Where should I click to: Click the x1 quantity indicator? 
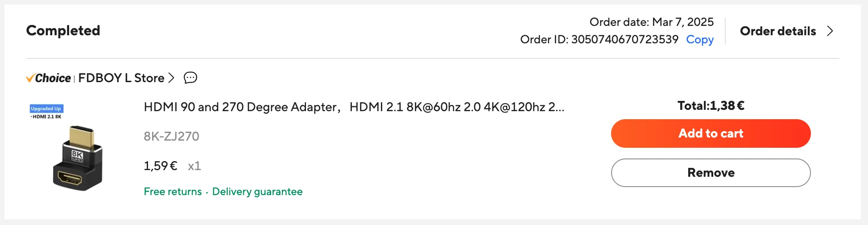pos(194,166)
